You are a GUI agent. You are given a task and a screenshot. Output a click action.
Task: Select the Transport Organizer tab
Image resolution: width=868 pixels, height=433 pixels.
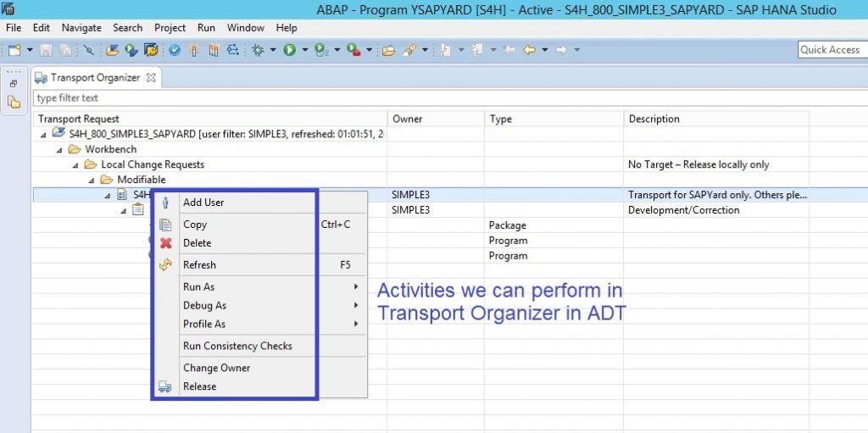pos(95,77)
